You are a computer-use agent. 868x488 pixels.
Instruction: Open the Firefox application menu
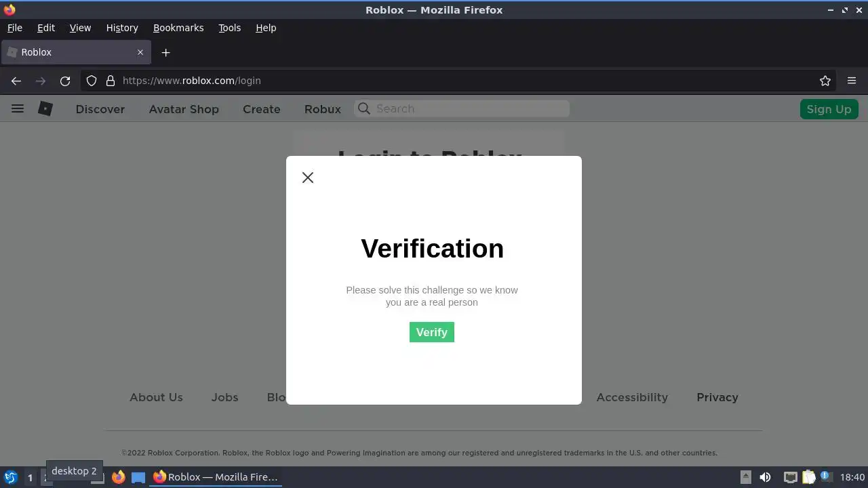(x=852, y=81)
